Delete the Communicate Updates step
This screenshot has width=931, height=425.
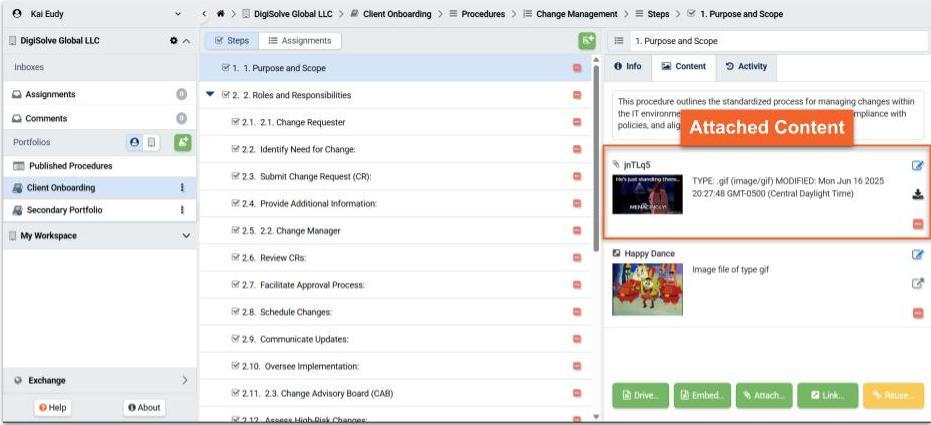click(577, 339)
